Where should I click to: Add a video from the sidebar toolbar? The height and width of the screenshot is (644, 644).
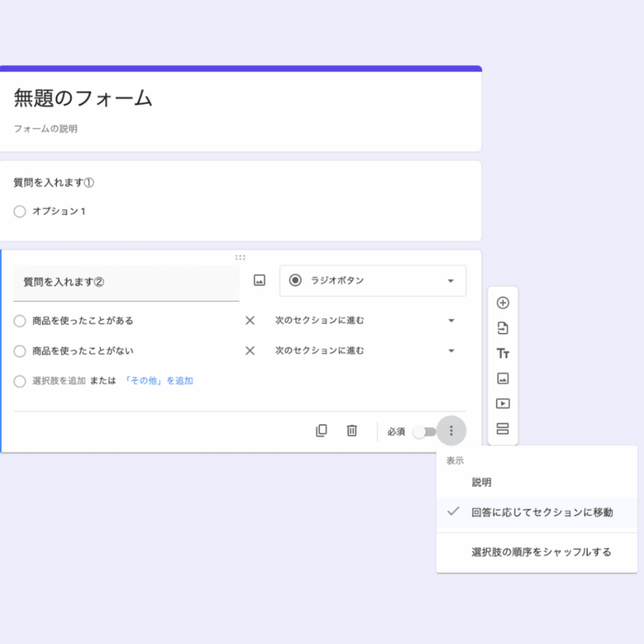(x=502, y=403)
